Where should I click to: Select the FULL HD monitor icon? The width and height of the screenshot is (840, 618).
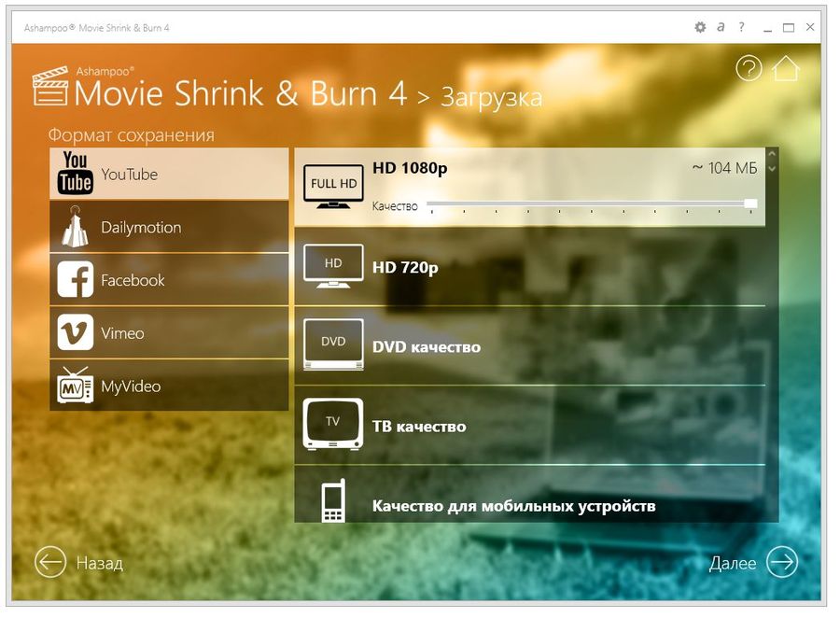332,185
